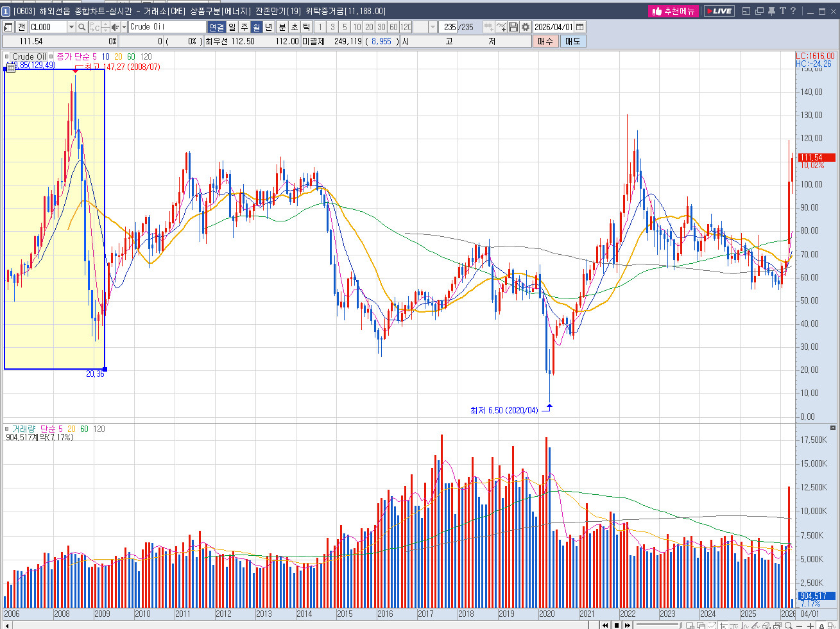Click the 2026/04/01 date input field

click(553, 27)
